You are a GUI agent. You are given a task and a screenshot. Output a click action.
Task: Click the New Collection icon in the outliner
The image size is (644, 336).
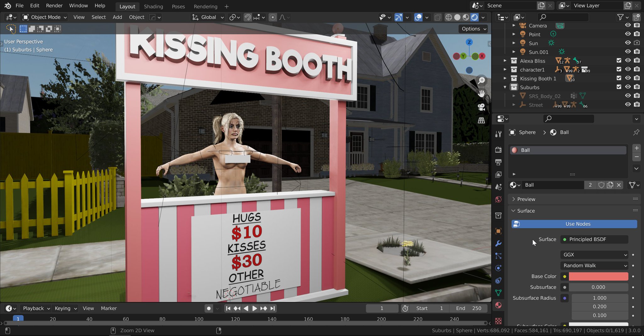pos(637,17)
